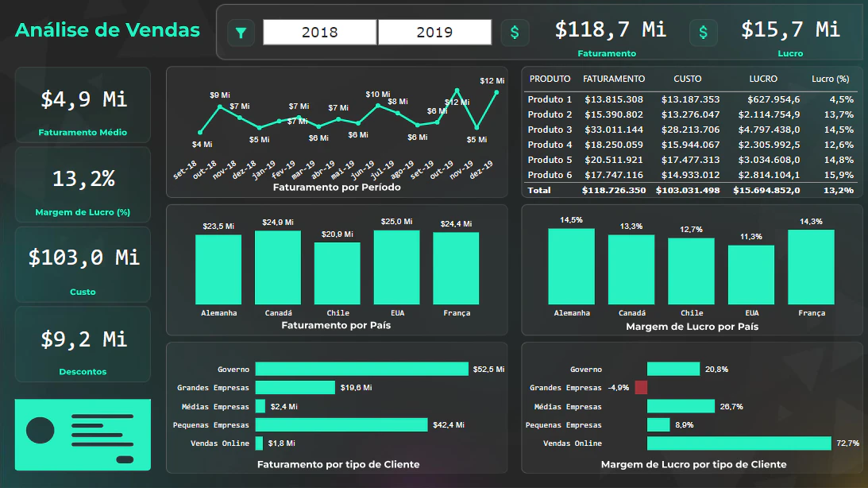This screenshot has height=488, width=868.
Task: Click the Chile bar in Faturamento por País
Action: click(338, 273)
